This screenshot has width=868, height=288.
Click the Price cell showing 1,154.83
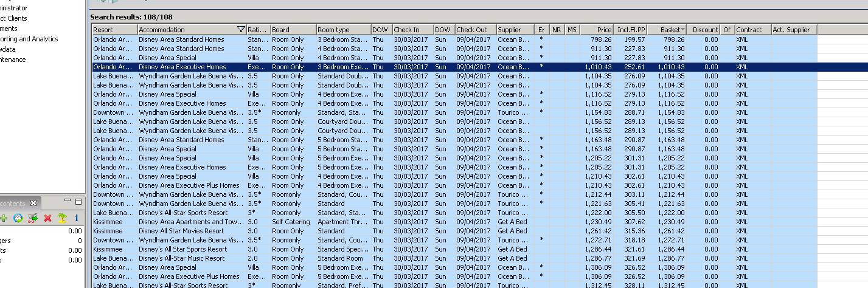coord(598,112)
